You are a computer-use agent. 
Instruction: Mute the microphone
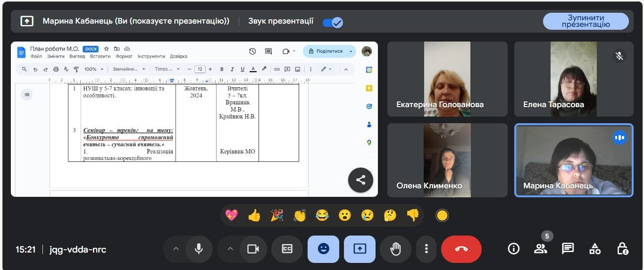[x=199, y=249]
